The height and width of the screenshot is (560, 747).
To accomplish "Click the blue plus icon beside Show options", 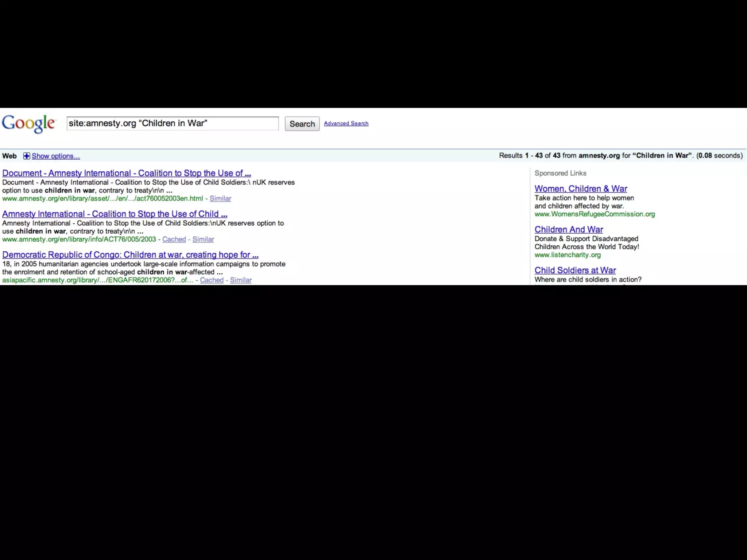I will coord(27,156).
